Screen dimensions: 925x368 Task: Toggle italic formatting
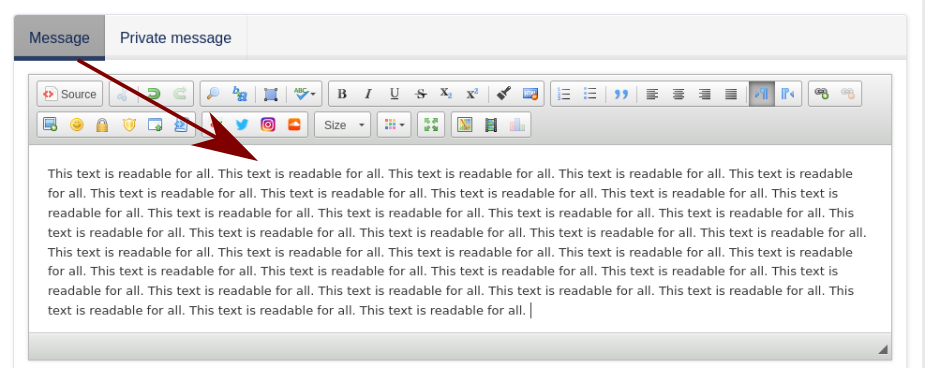tap(368, 94)
